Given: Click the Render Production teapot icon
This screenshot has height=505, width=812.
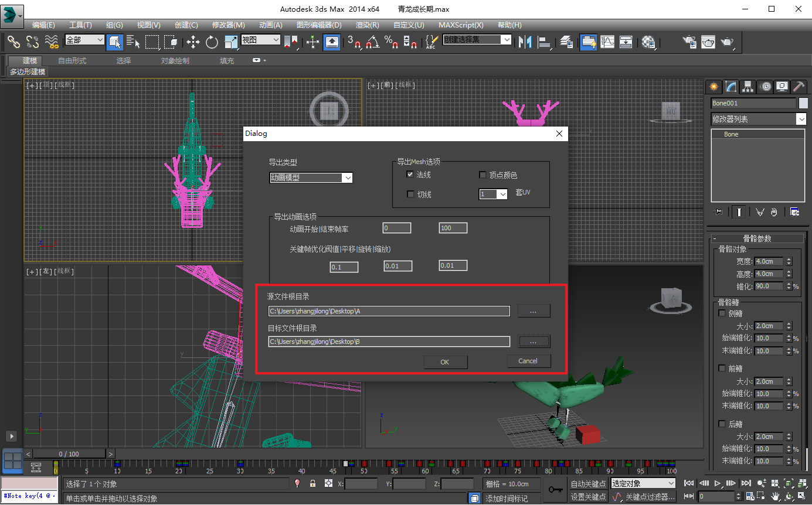Looking at the screenshot, I should 727,42.
